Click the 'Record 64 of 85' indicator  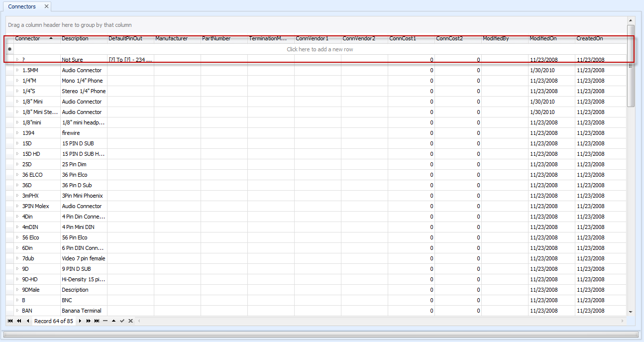tap(54, 321)
